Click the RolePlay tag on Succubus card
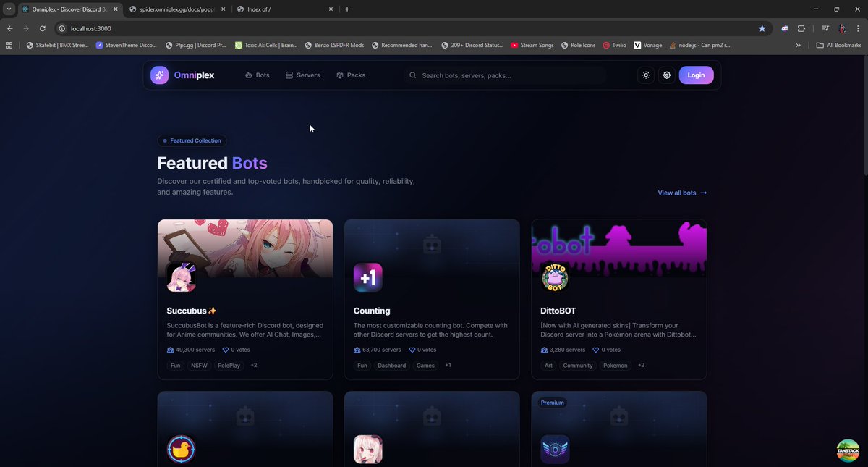 [x=229, y=366]
